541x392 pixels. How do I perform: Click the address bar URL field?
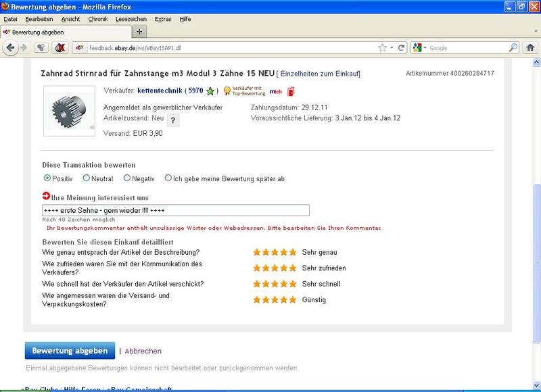pyautogui.click(x=233, y=48)
